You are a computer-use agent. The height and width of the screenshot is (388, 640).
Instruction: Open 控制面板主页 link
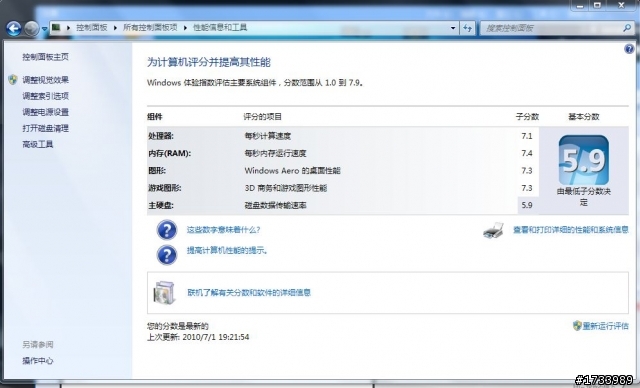(x=45, y=57)
